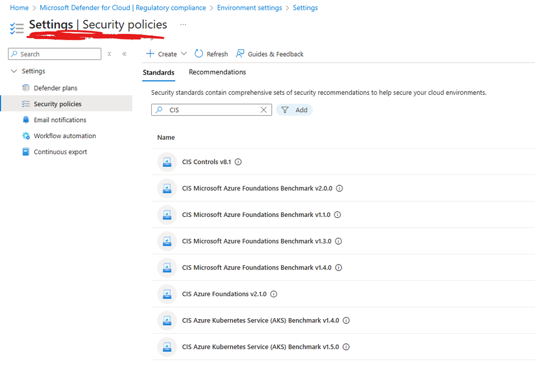The height and width of the screenshot is (392, 535).
Task: Open info icon for CIS Azure Foundations v2.1.0
Action: click(x=273, y=294)
